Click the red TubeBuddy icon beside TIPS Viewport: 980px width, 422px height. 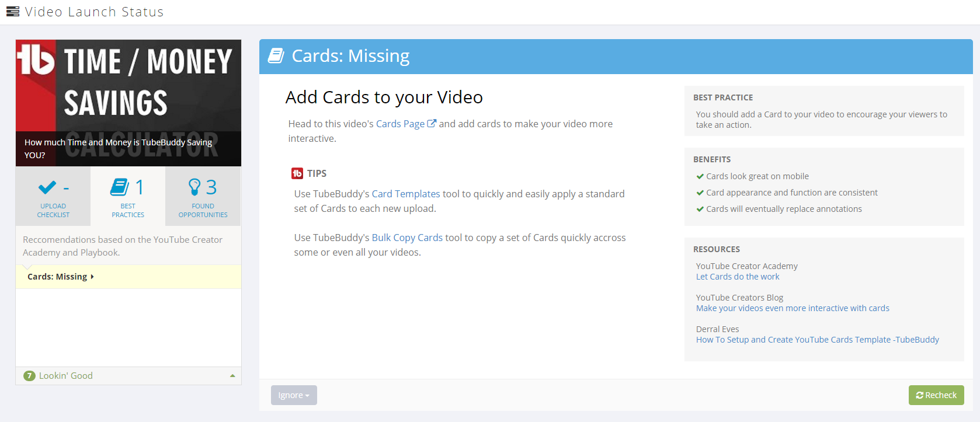[297, 173]
